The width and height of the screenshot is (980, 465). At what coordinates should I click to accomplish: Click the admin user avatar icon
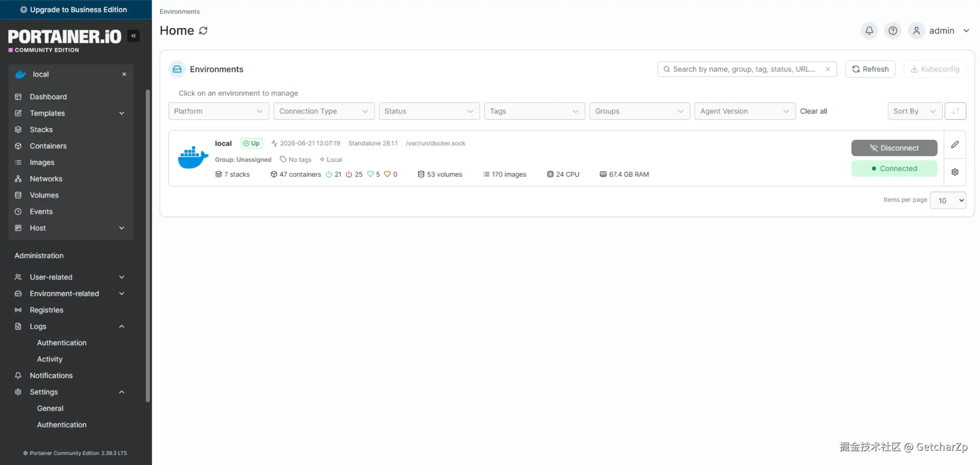[917, 30]
